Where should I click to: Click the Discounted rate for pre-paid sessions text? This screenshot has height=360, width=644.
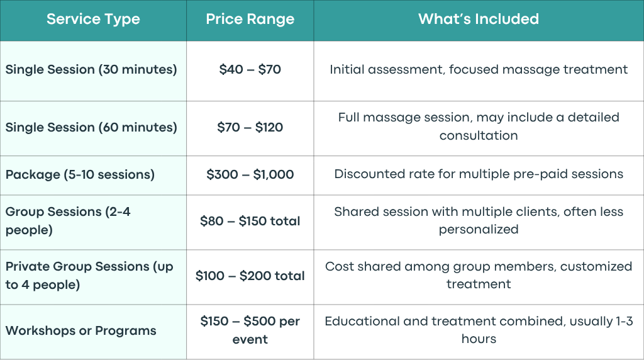click(479, 174)
